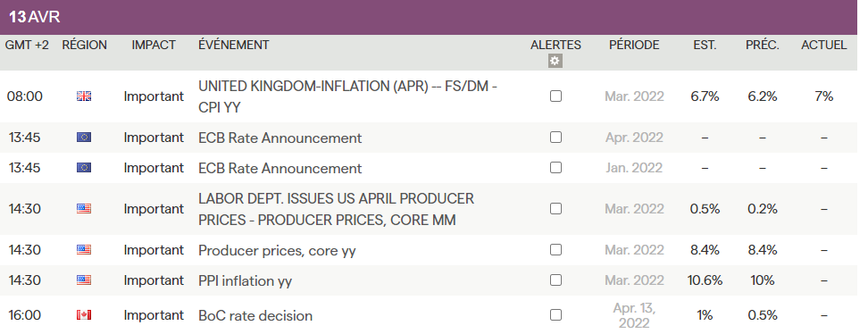
Task: Enable alert for Producer prices, core yy
Action: [555, 250]
